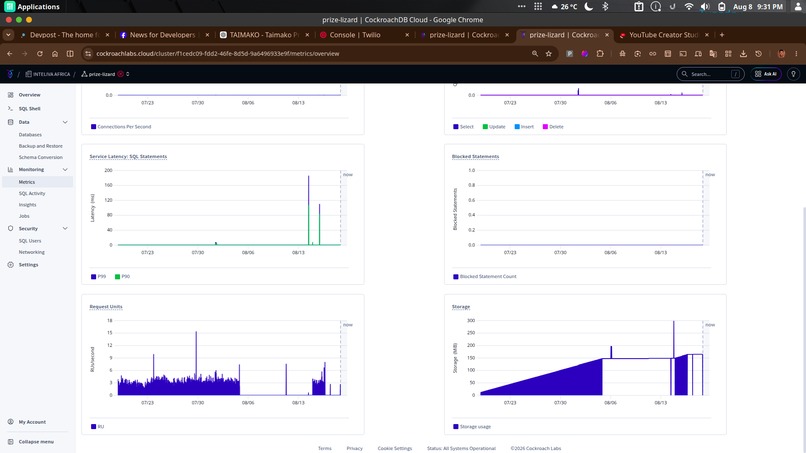Screen dimensions: 806x453
Task: Click CockroachDB logo in header
Action: (x=10, y=74)
